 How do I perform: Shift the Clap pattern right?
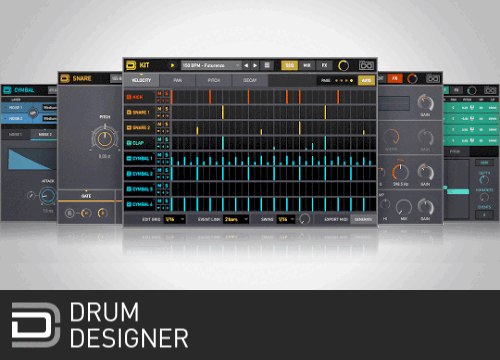click(x=167, y=146)
